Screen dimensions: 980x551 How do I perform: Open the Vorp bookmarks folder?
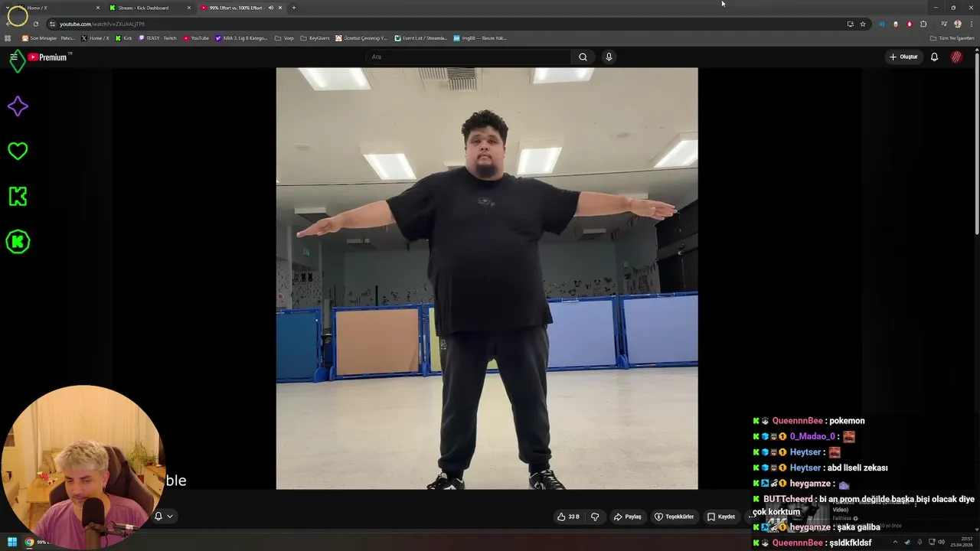tap(284, 37)
